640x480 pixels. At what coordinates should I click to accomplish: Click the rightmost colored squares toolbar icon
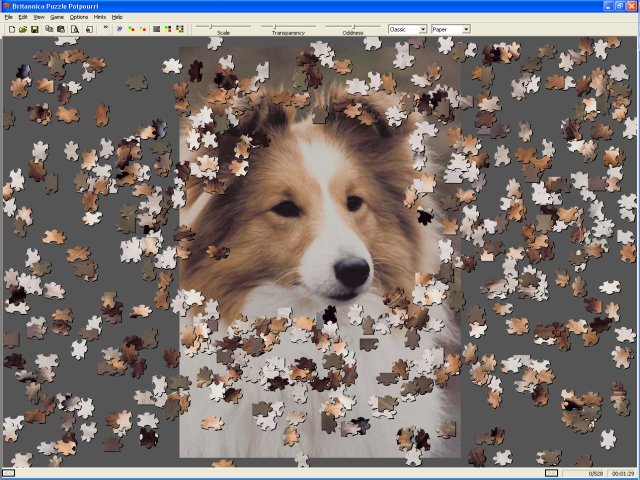(179, 29)
